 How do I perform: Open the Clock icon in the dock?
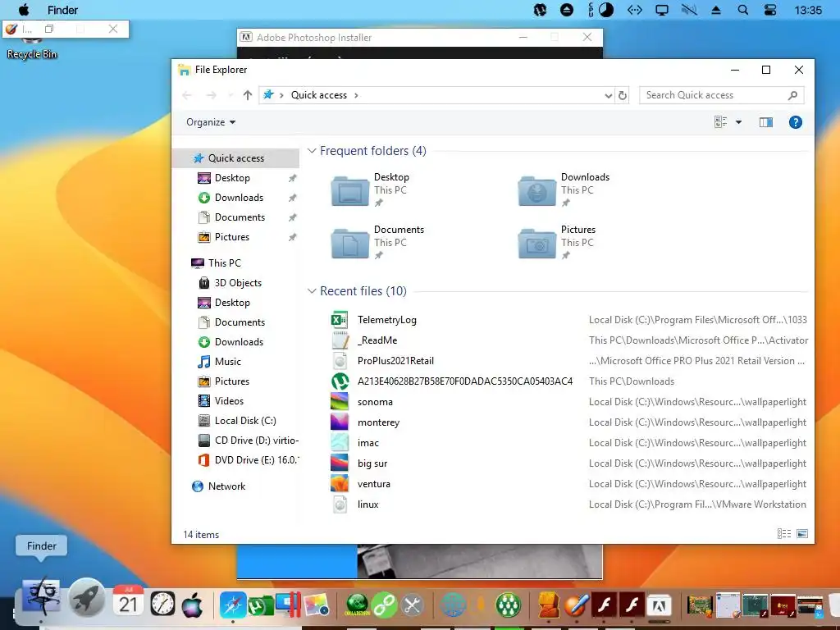(162, 605)
